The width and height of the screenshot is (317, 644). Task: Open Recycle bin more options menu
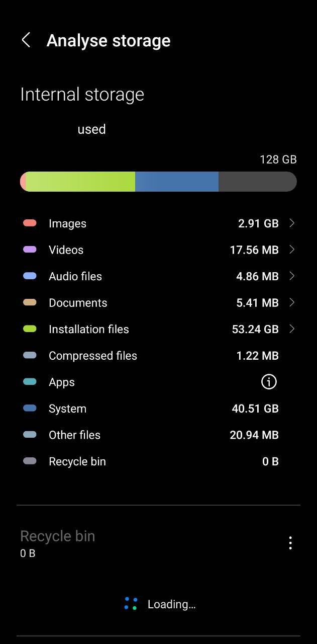(x=290, y=543)
